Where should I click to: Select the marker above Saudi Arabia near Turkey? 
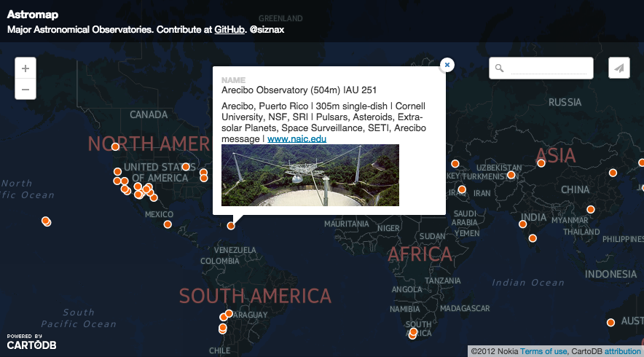(x=455, y=163)
